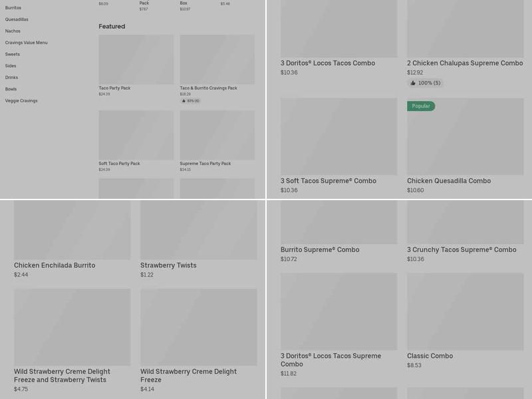Click the 100% thumbs-up rating badge
The image size is (532, 399).
click(x=424, y=83)
